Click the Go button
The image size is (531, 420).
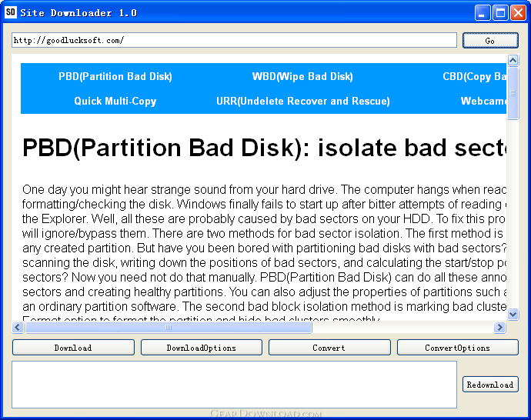(490, 41)
